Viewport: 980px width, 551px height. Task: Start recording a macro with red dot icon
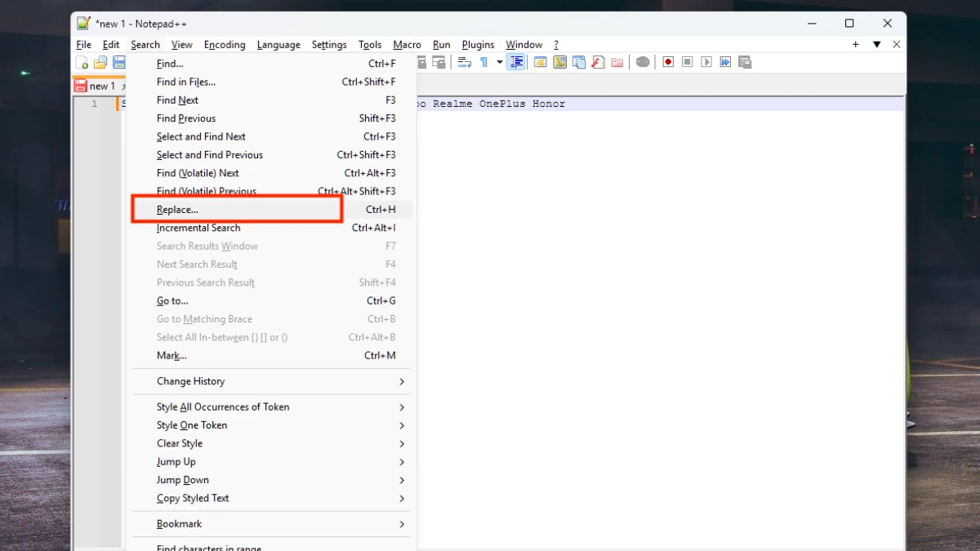click(x=668, y=62)
